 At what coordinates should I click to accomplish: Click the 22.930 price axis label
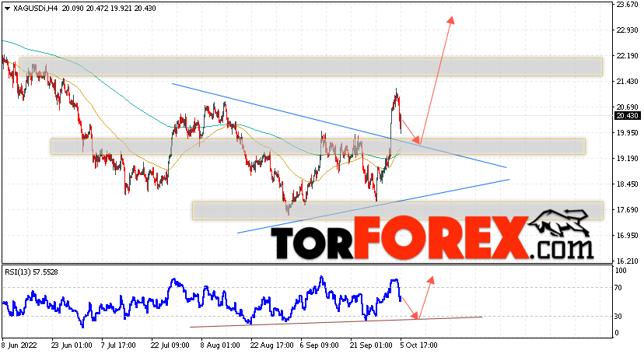(x=627, y=30)
